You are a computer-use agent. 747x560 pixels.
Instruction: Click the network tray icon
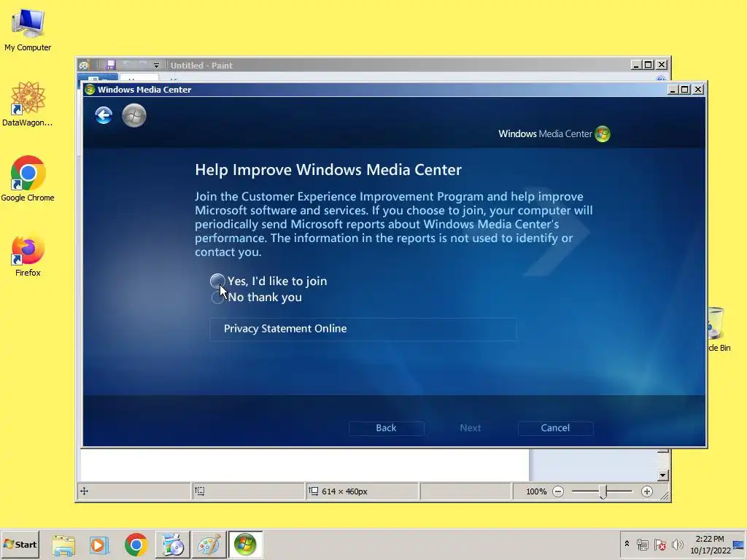point(643,544)
